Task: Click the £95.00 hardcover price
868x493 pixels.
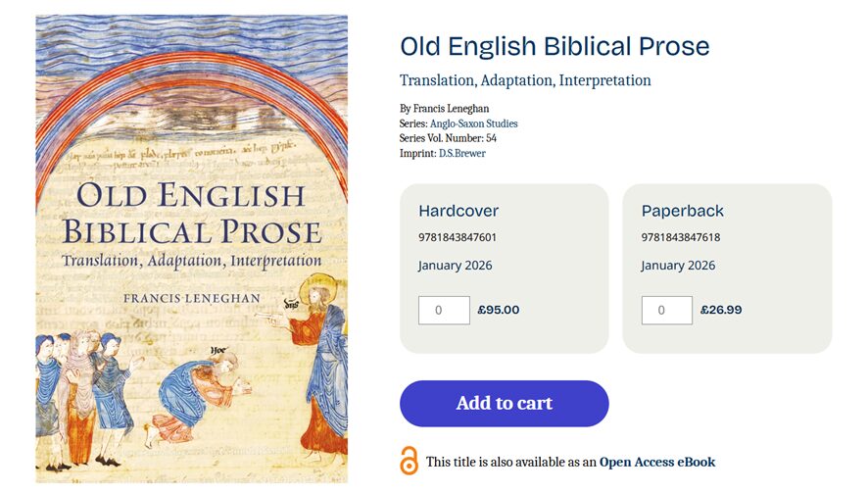Action: tap(499, 310)
